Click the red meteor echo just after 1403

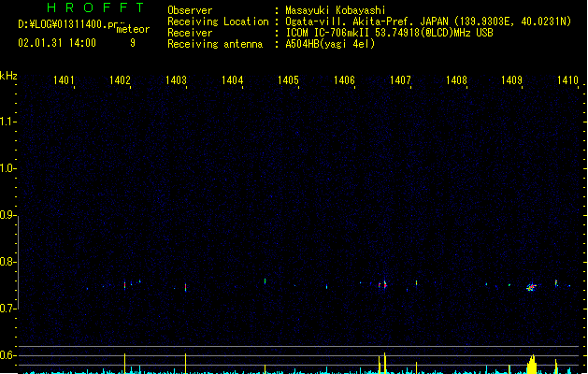pos(185,287)
